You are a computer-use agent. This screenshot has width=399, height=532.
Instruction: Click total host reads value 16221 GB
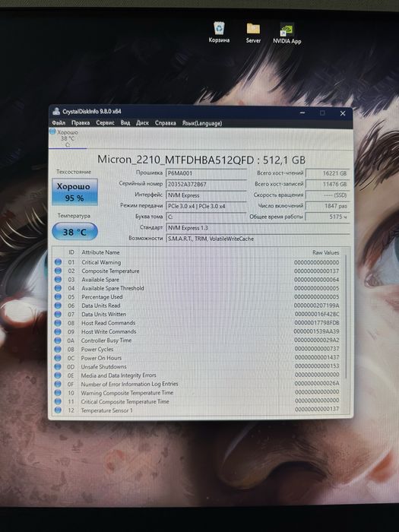point(328,173)
